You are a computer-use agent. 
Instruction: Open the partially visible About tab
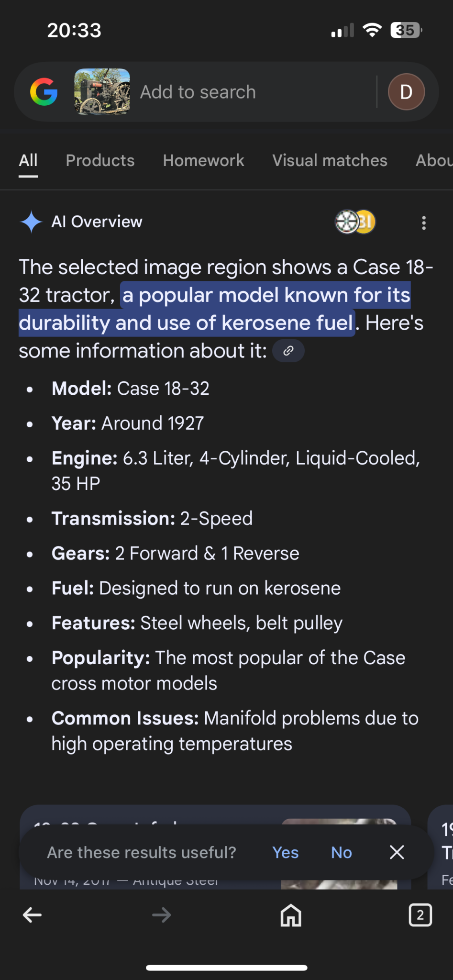pos(434,161)
